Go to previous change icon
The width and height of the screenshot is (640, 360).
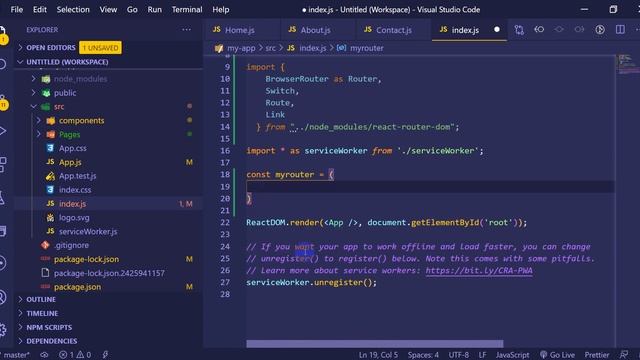click(x=539, y=29)
